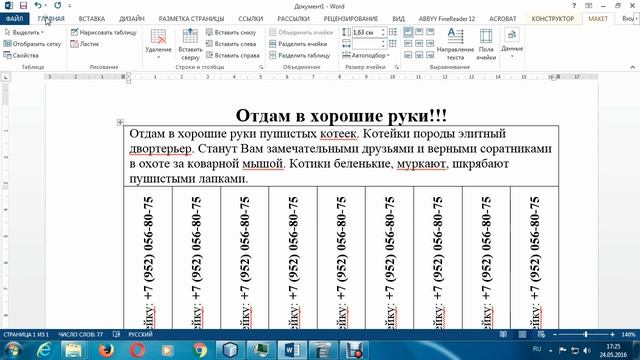640x360 pixels.
Task: Open Firefox from the taskbar
Action: pyautogui.click(x=106, y=350)
